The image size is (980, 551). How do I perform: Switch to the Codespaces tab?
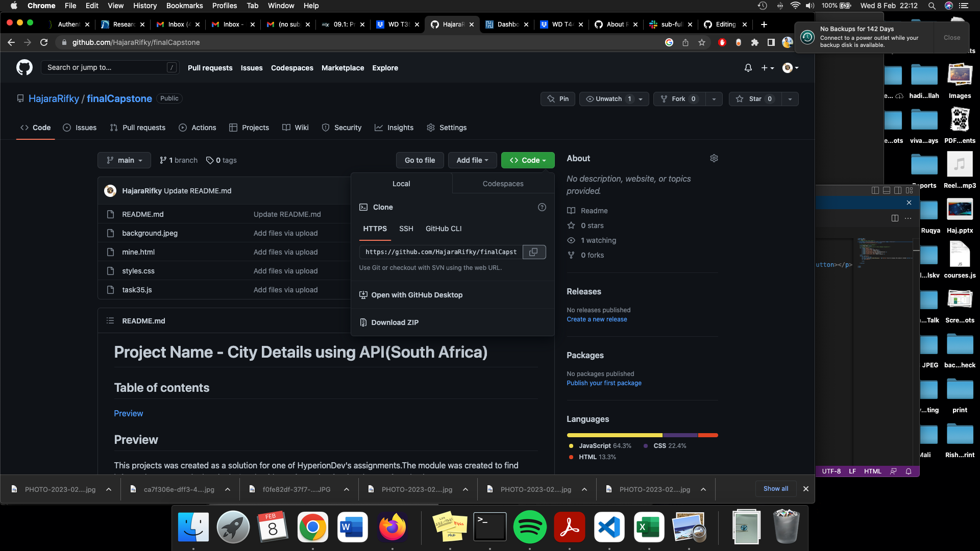click(x=503, y=184)
